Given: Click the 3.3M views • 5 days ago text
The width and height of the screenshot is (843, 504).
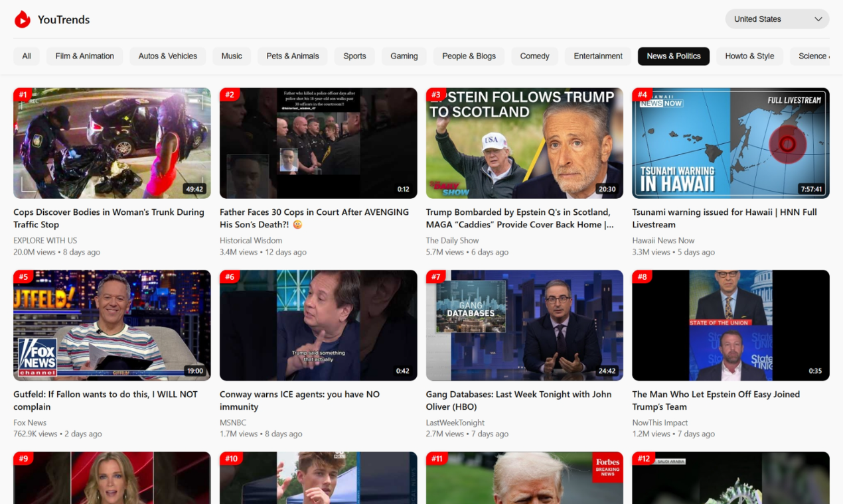Looking at the screenshot, I should (x=674, y=252).
